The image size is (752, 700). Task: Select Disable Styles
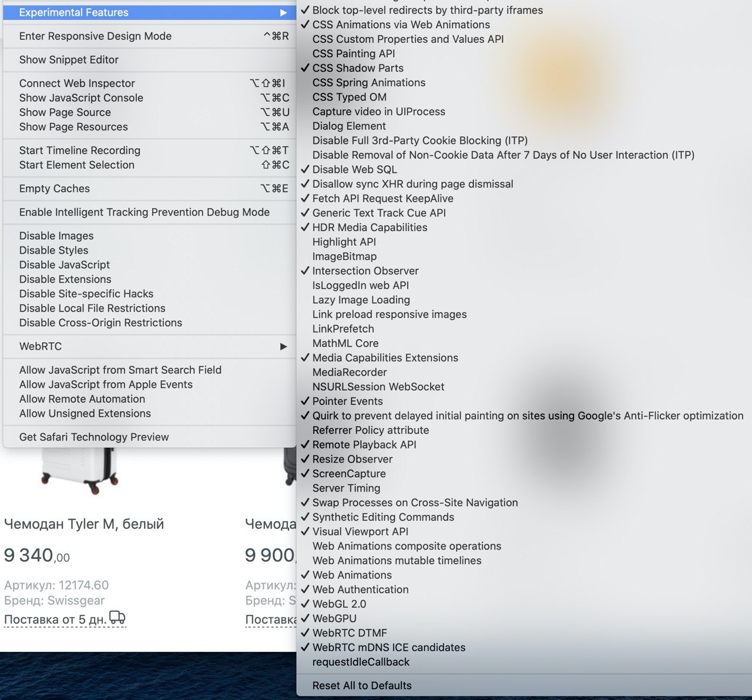(149, 250)
